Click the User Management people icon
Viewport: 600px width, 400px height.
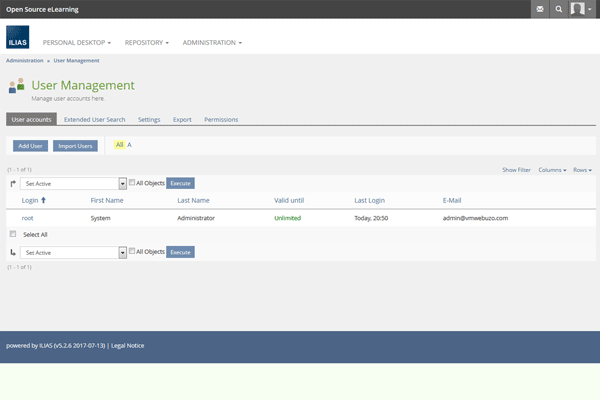(x=16, y=87)
